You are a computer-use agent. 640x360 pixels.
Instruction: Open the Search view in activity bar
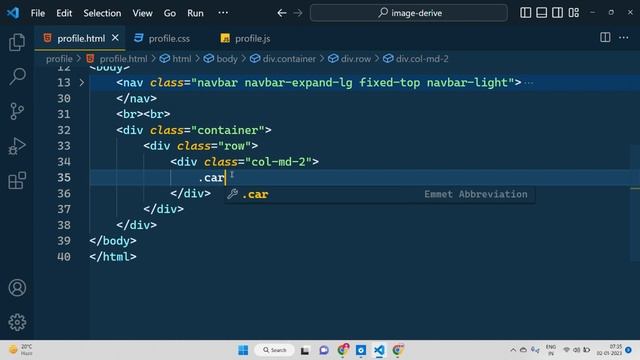point(17,76)
